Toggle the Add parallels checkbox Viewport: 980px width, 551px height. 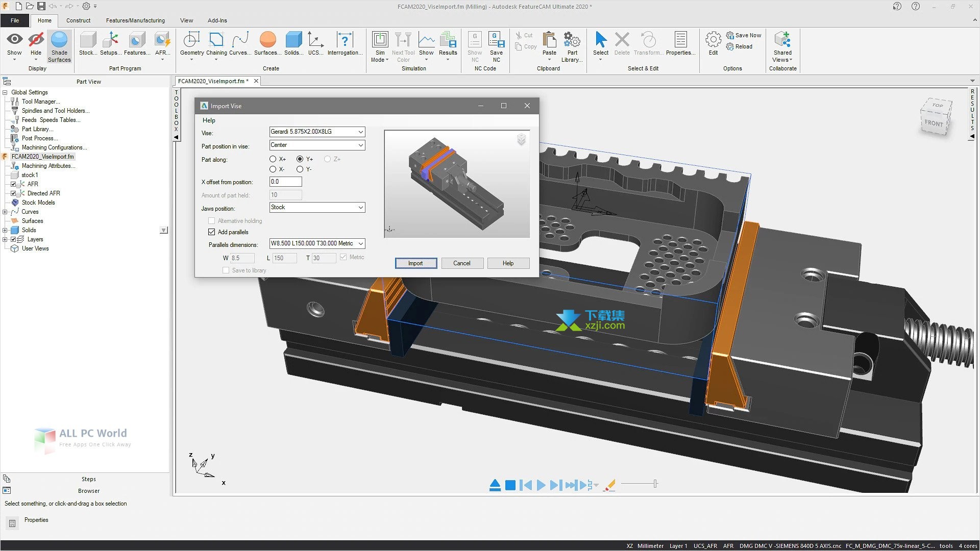pyautogui.click(x=212, y=232)
